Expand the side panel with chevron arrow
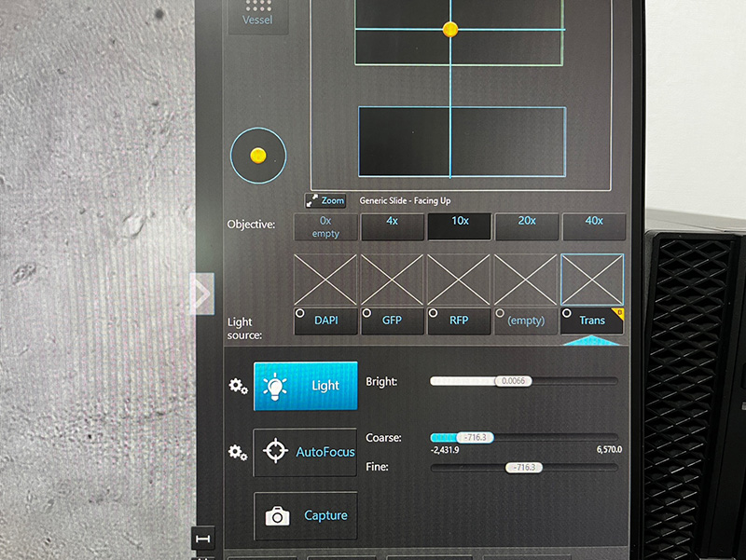746x560 pixels. tap(202, 294)
